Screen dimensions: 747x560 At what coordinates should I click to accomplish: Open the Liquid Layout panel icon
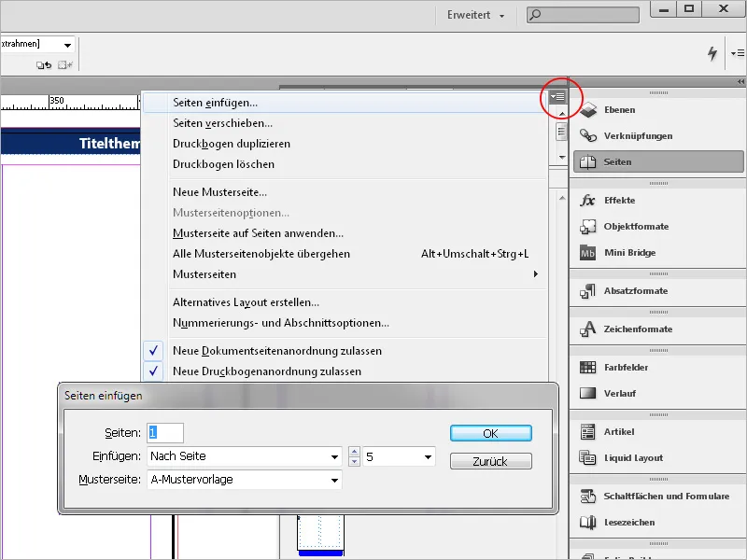coord(588,458)
